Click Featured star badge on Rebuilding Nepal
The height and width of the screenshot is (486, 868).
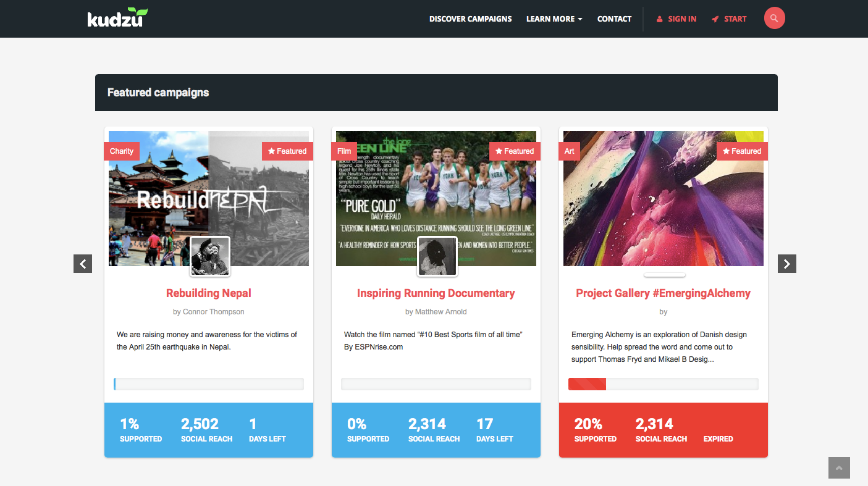click(287, 151)
